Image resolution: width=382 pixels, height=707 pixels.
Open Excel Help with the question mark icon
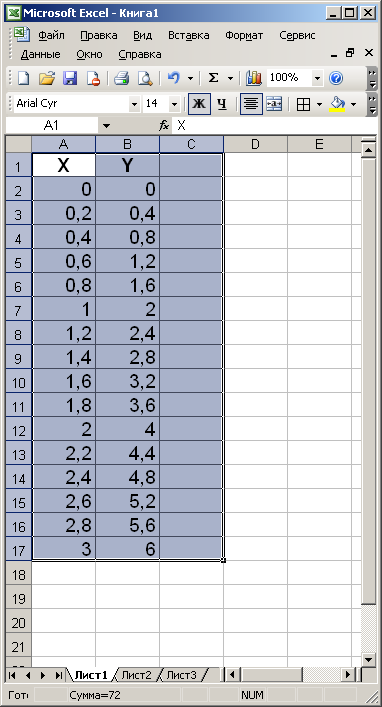(x=336, y=78)
